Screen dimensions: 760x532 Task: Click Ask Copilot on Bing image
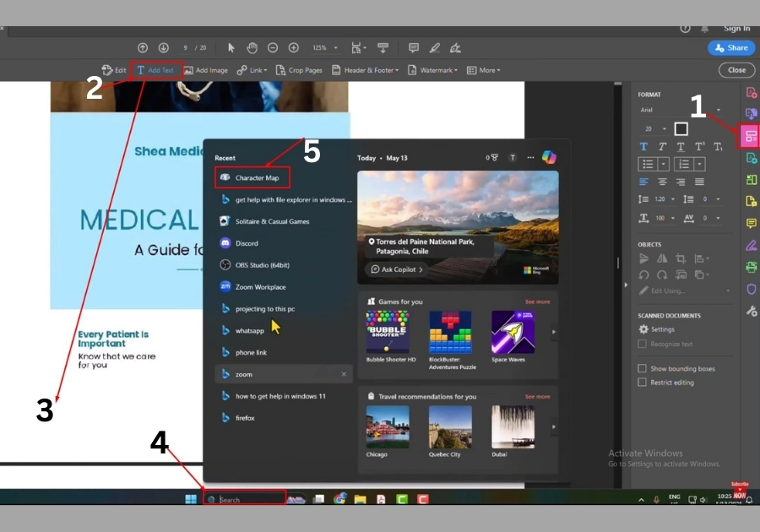click(397, 269)
